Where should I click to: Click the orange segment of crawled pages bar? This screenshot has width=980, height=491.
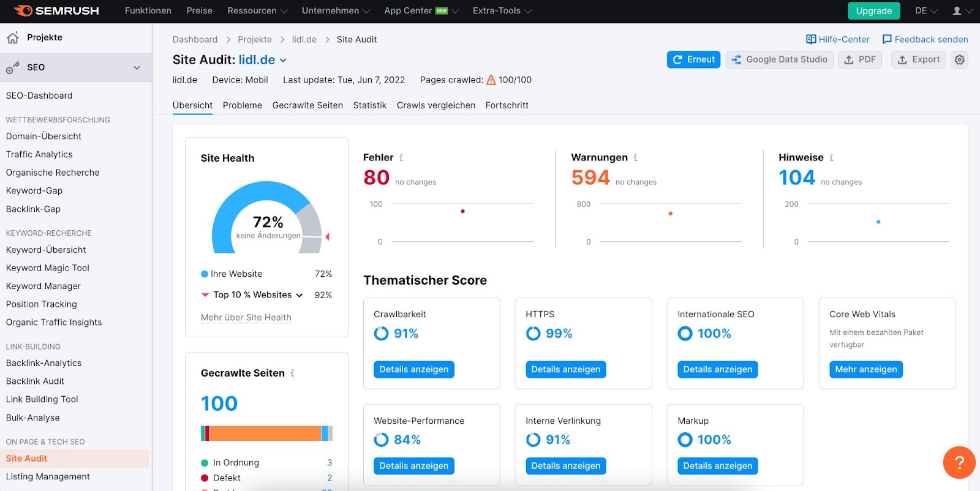[265, 433]
